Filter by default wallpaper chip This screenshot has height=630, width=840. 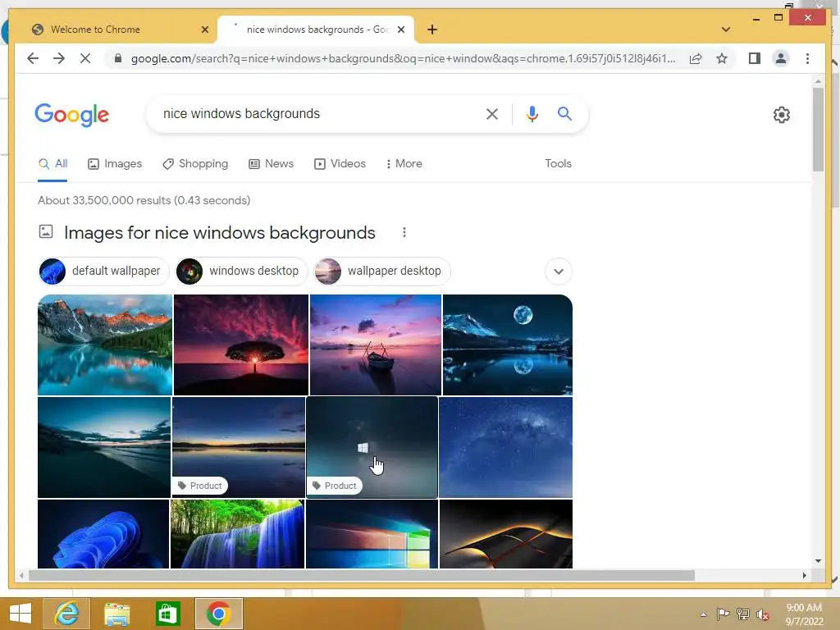103,271
